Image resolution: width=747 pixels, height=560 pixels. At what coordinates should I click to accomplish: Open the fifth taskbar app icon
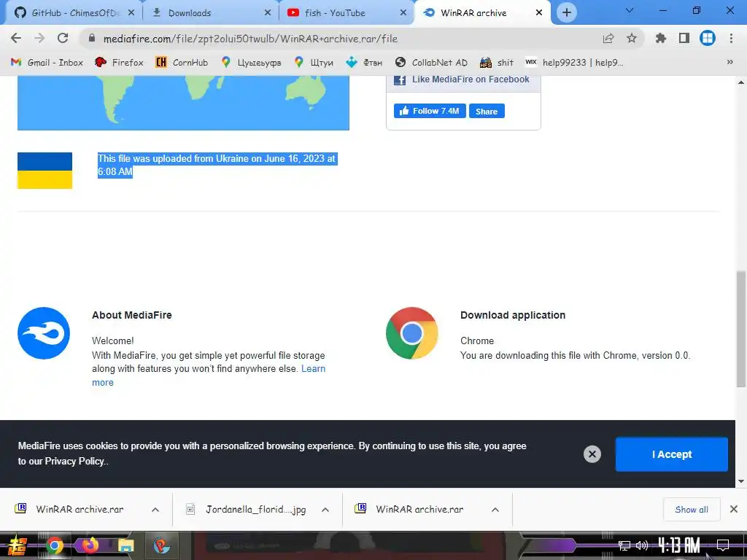coord(162,545)
